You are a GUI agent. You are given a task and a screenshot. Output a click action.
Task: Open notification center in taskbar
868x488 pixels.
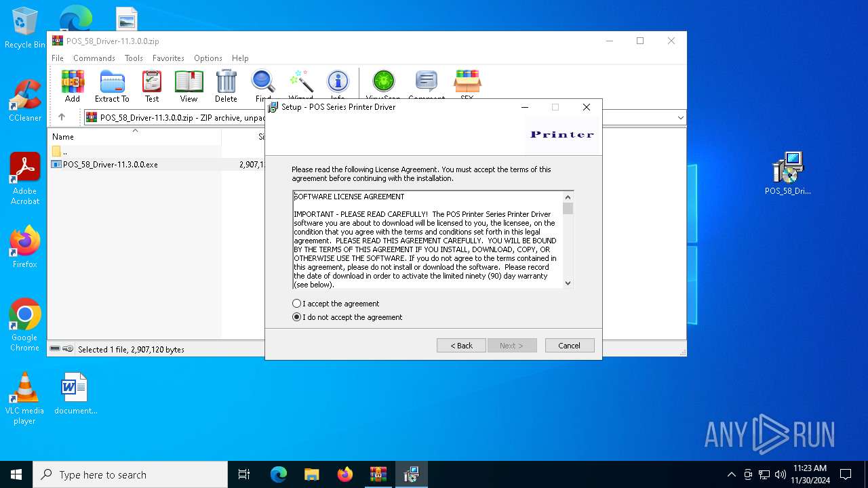click(x=846, y=474)
